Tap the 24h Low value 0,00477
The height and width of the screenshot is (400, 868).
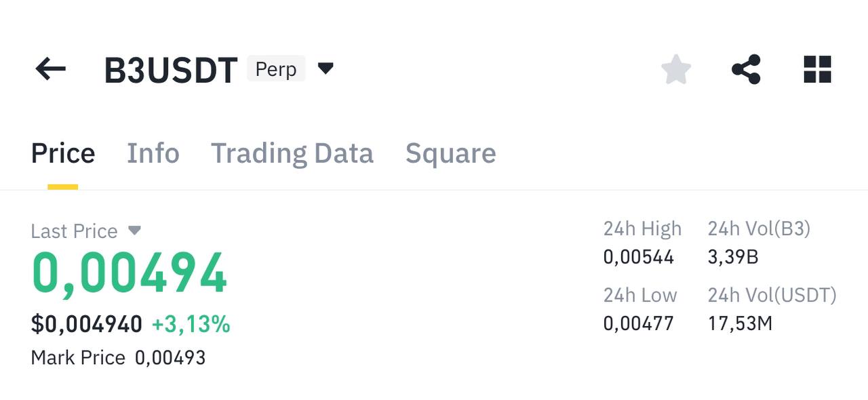coord(639,323)
